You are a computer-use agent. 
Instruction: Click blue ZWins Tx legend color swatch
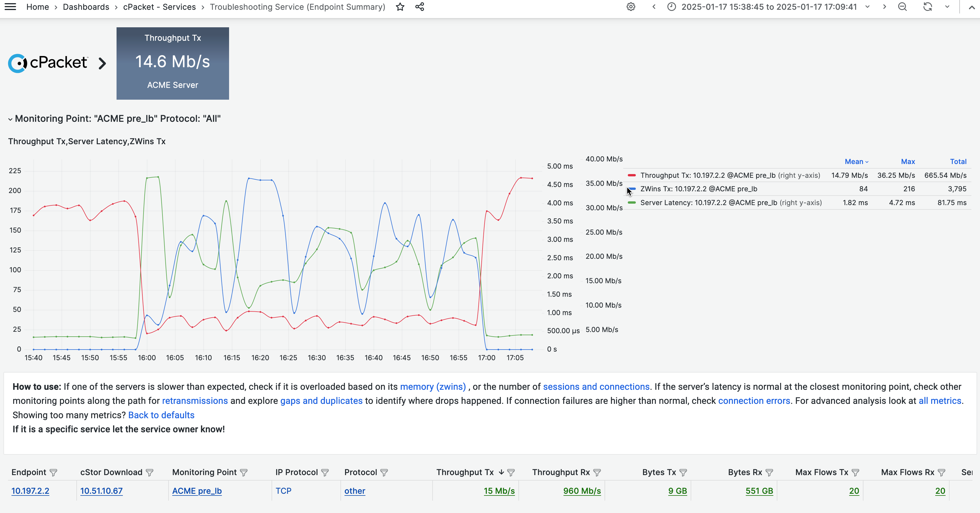632,189
